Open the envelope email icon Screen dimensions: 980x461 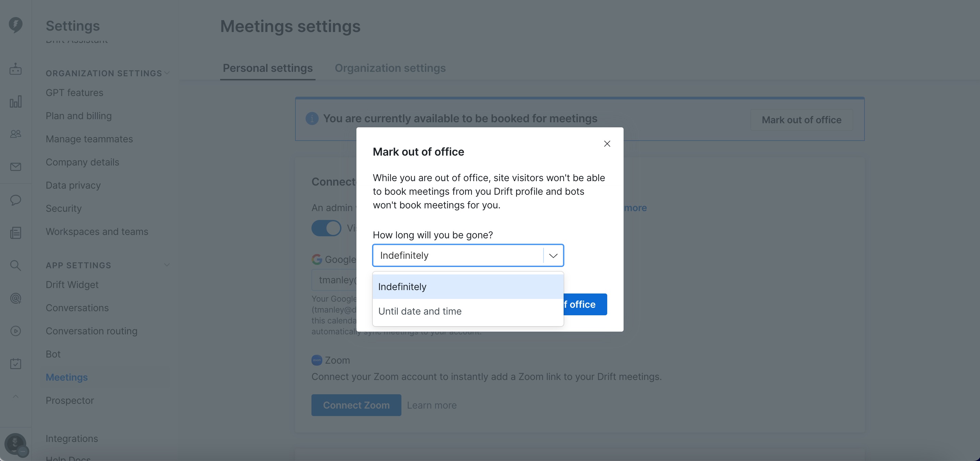pos(16,167)
